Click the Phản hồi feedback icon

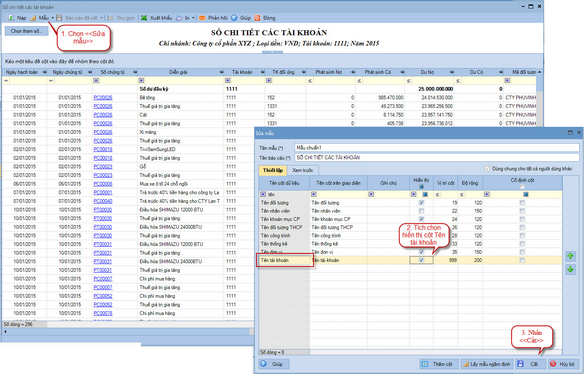(202, 18)
